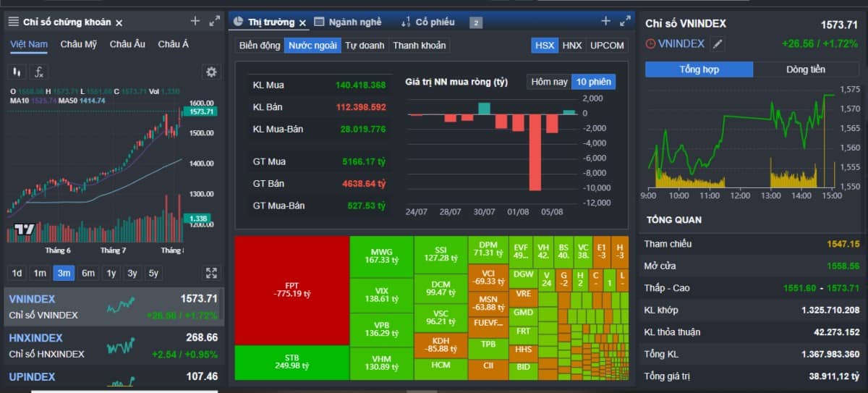Click the SSI 127.28 tỷ heatmap tile
868x393 pixels.
tap(441, 254)
